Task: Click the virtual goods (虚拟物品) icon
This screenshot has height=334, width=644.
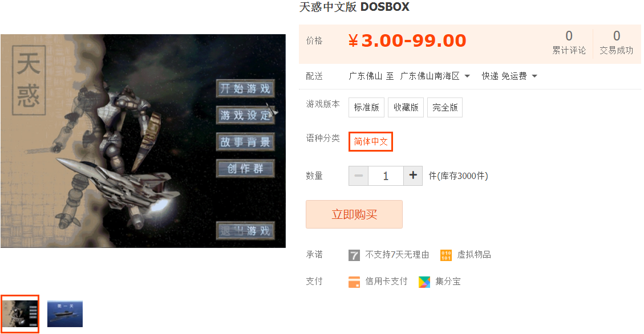Action: 446,255
